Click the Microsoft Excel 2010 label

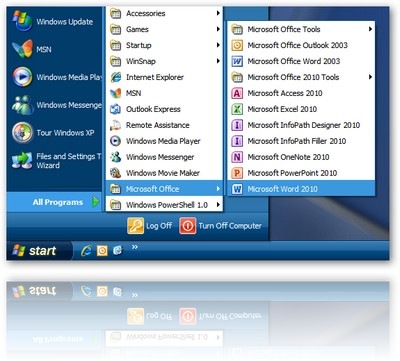tap(282, 109)
